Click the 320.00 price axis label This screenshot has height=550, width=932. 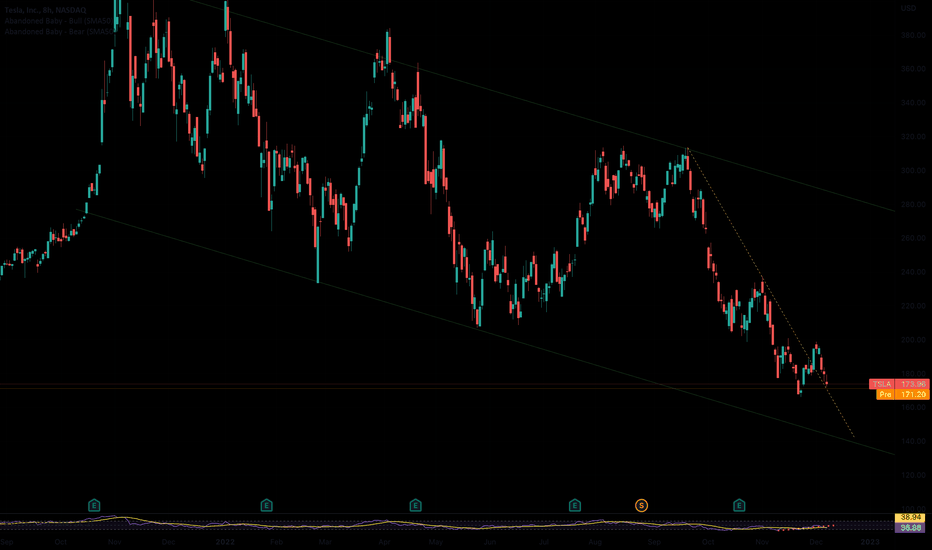913,137
